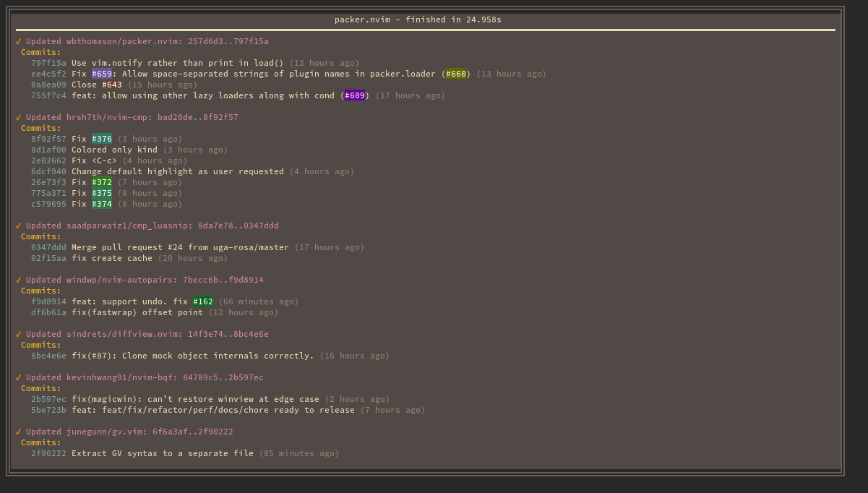Click the 'Commits:' label under nvim-cmp
The height and width of the screenshot is (493, 868).
41,128
